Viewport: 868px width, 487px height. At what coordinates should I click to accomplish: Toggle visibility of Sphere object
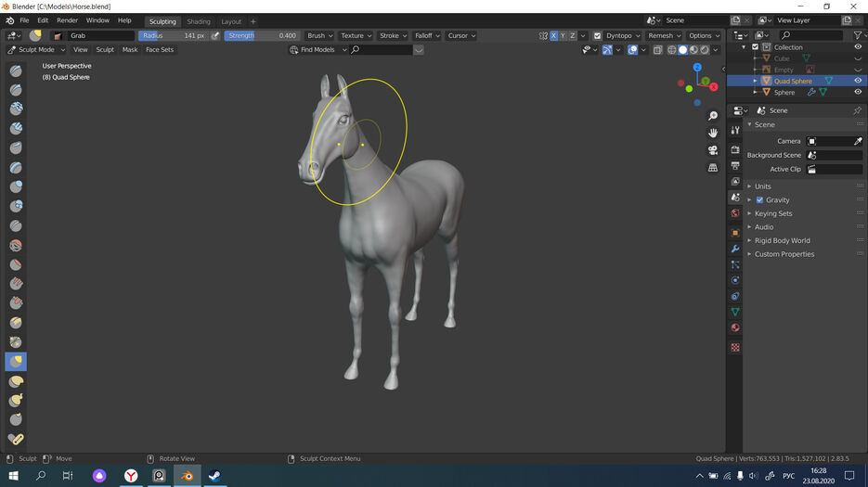coord(858,93)
